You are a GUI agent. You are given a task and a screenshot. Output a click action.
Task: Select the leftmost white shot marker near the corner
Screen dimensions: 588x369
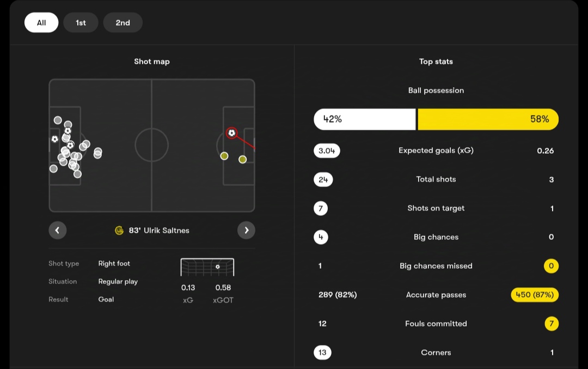pos(53,169)
